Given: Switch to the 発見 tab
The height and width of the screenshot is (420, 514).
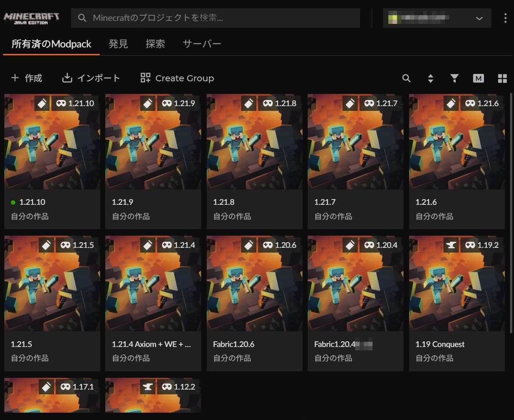Looking at the screenshot, I should [x=118, y=44].
